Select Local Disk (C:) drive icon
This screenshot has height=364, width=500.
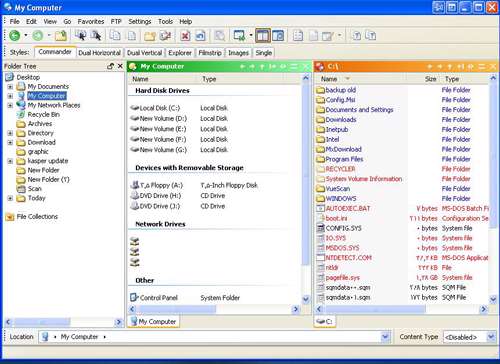135,108
